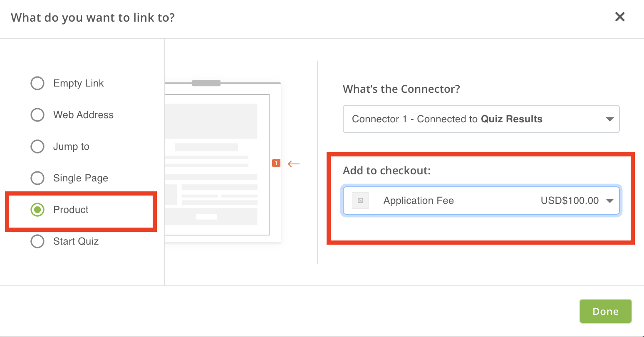This screenshot has height=337, width=644.
Task: Select the Web Address radio option
Action: click(x=37, y=115)
